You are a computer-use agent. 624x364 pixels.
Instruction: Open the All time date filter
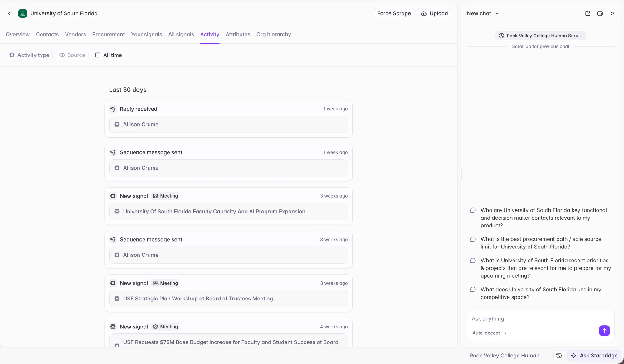pyautogui.click(x=108, y=55)
